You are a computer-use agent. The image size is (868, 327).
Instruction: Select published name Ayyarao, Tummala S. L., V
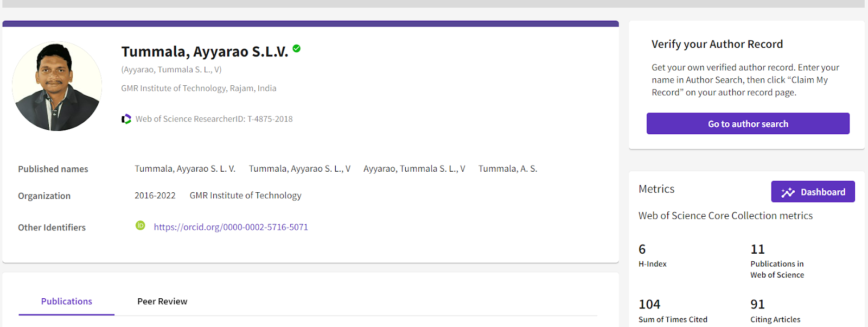click(414, 169)
